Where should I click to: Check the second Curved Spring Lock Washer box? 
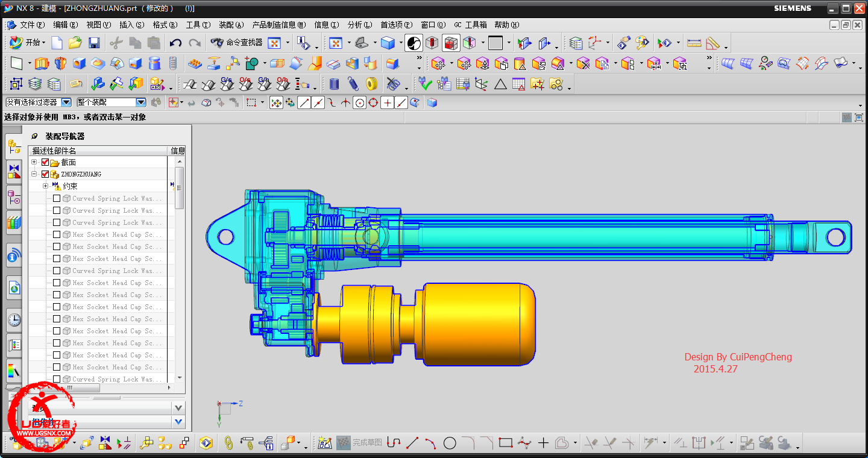coord(57,210)
